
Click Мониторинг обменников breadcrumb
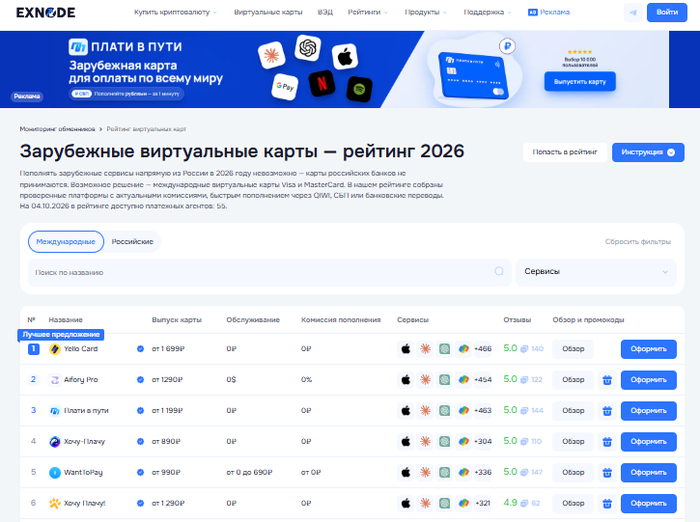(x=57, y=129)
